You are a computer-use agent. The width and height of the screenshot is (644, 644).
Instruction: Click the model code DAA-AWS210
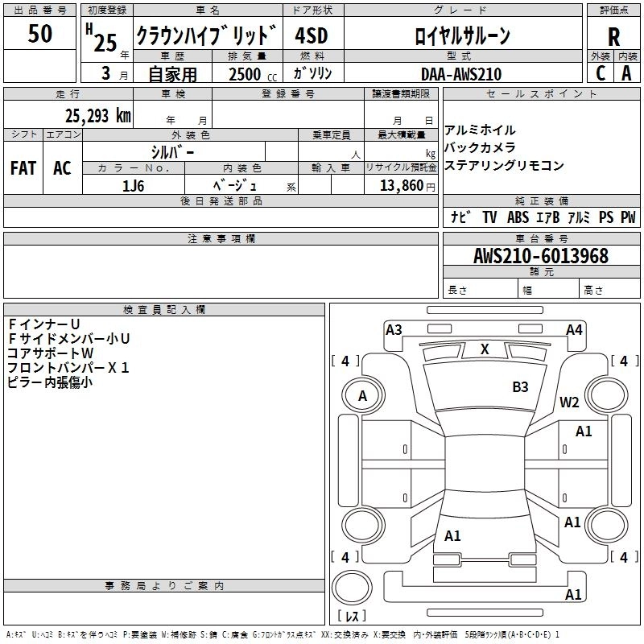[460, 74]
